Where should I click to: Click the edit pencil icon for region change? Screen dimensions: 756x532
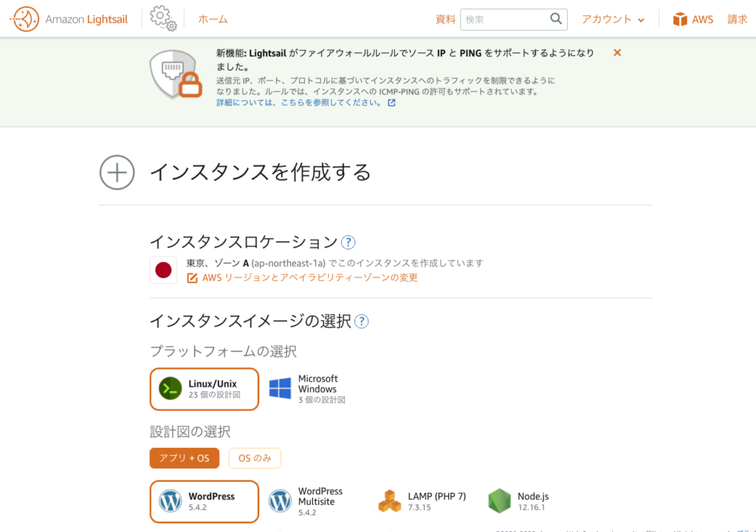coord(192,278)
